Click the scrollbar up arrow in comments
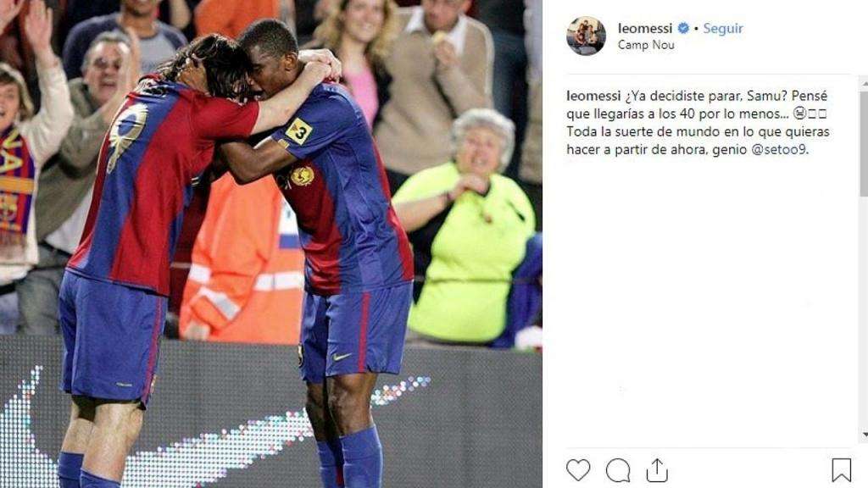The height and width of the screenshot is (488, 868). point(864,83)
